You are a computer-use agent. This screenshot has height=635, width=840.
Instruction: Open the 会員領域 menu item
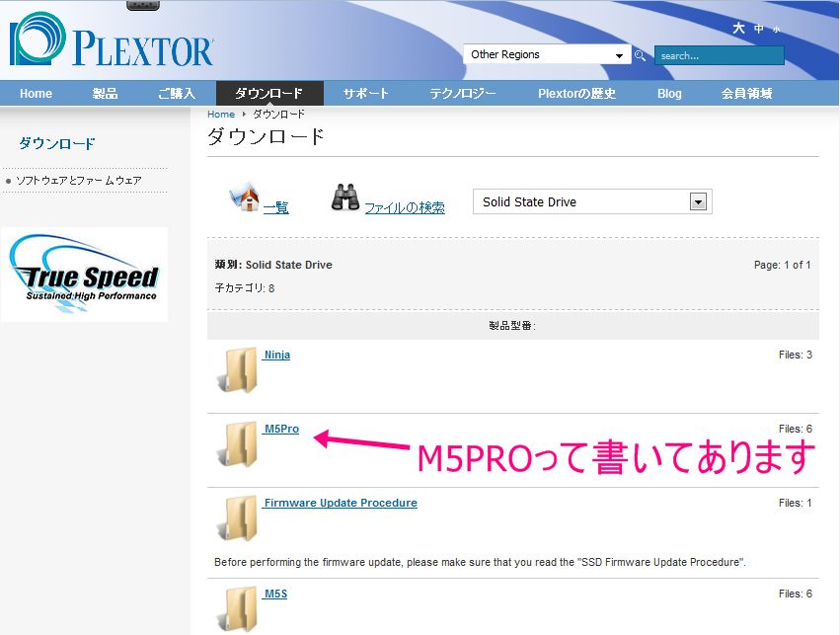click(747, 93)
